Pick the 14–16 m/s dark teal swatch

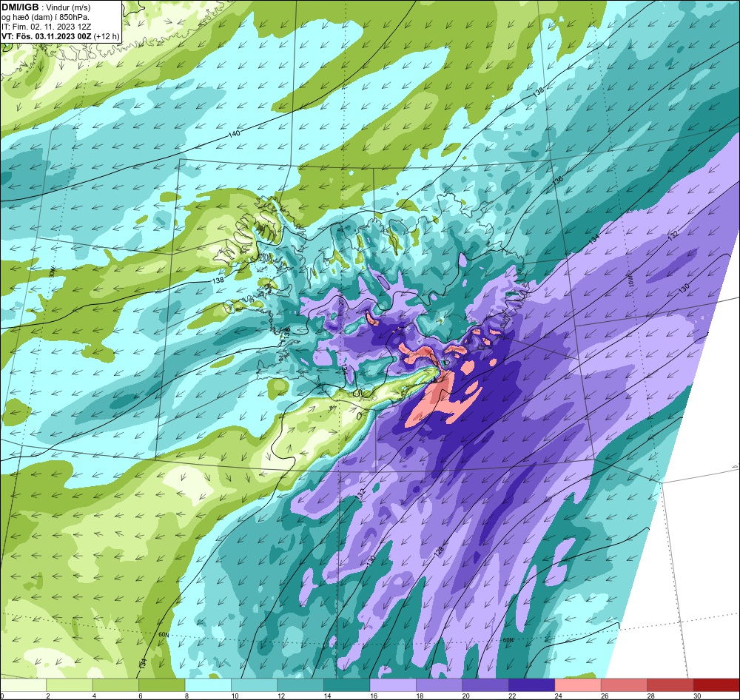point(347,684)
